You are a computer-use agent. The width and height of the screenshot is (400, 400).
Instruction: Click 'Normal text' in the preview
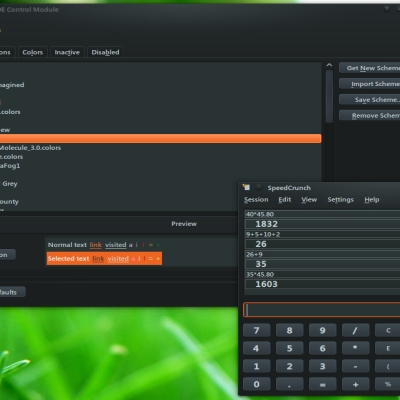pyautogui.click(x=67, y=245)
